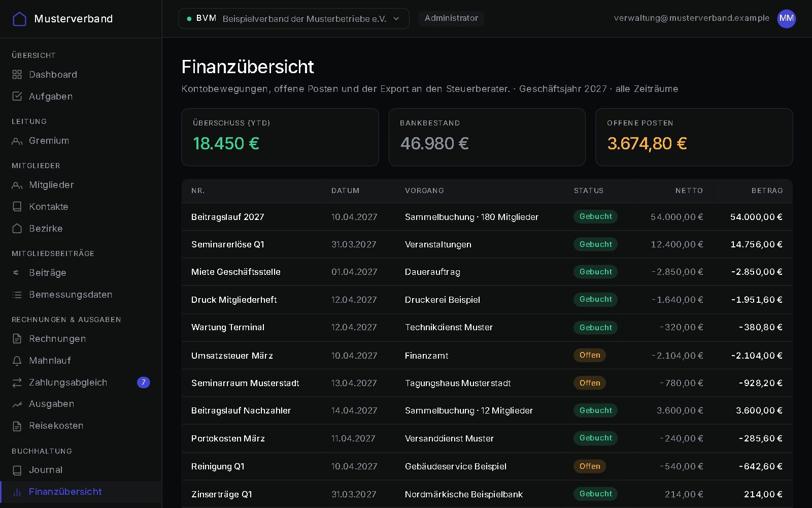Screen dimensions: 812x508
Task: Select the Beitragslauf 2027 row
Action: [487, 217]
